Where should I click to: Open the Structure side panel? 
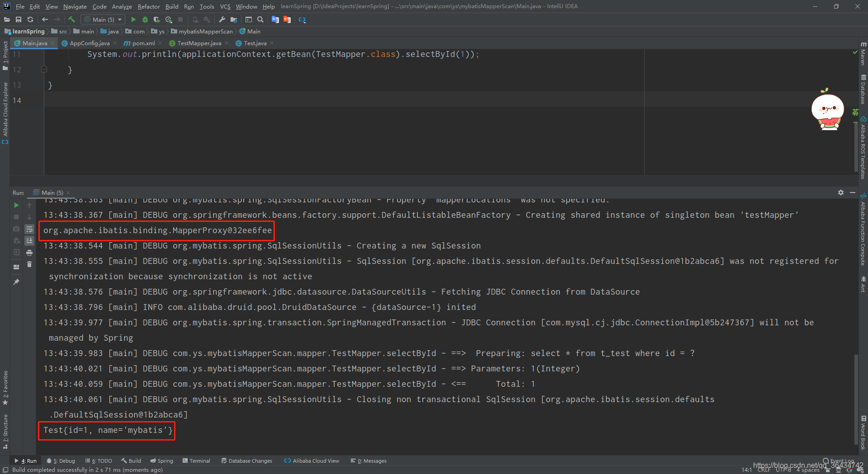[5, 432]
